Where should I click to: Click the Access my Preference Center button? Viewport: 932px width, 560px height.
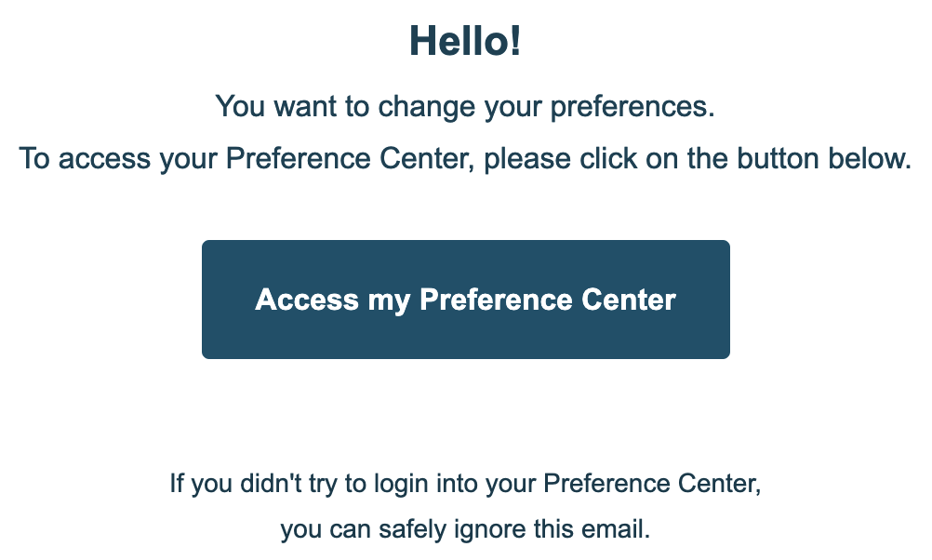coord(465,300)
